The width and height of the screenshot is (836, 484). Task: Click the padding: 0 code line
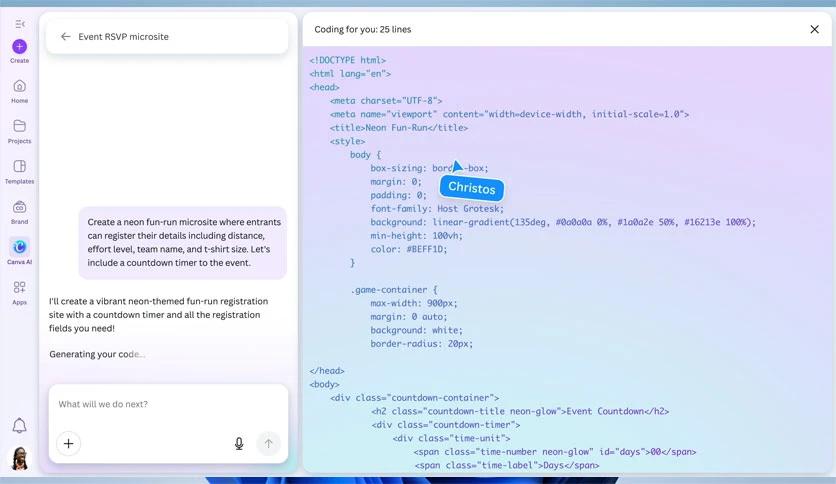coord(398,195)
